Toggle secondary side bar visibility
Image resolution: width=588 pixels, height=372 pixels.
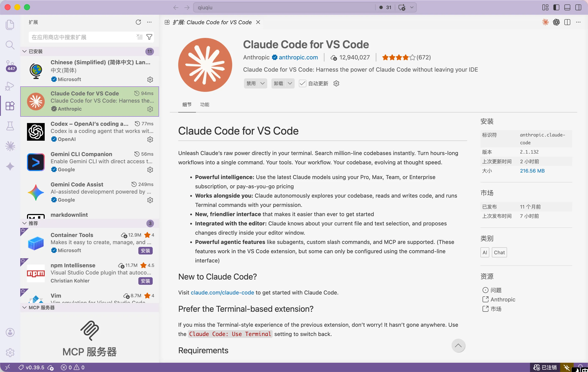click(578, 7)
